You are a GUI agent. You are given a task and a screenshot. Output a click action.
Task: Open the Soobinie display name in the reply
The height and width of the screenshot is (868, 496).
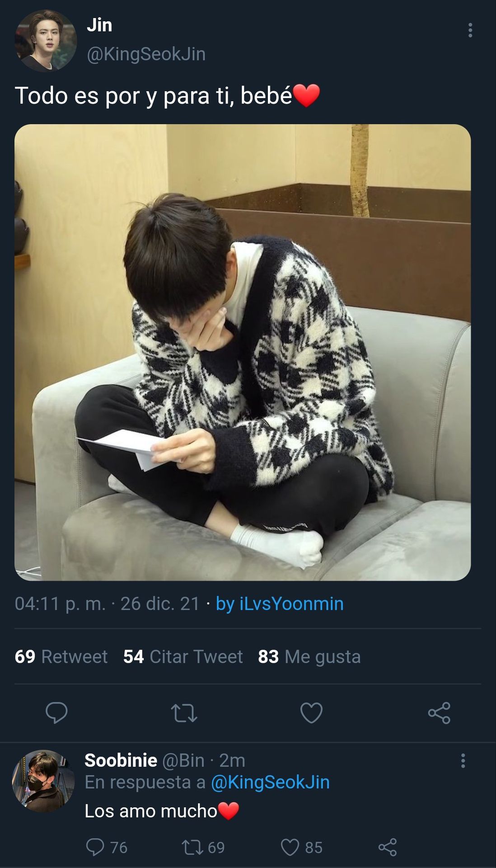point(121,760)
